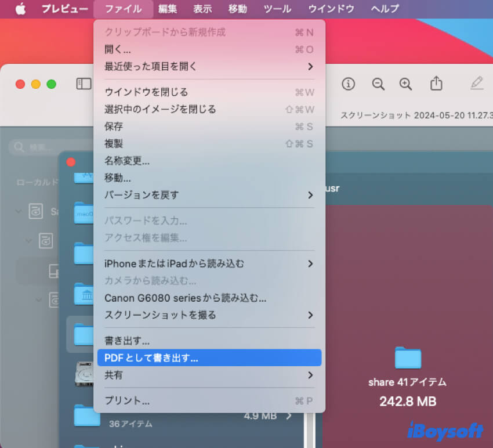Image resolution: width=493 pixels, height=448 pixels.
Task: Open the プレビュー app menu
Action: click(65, 9)
